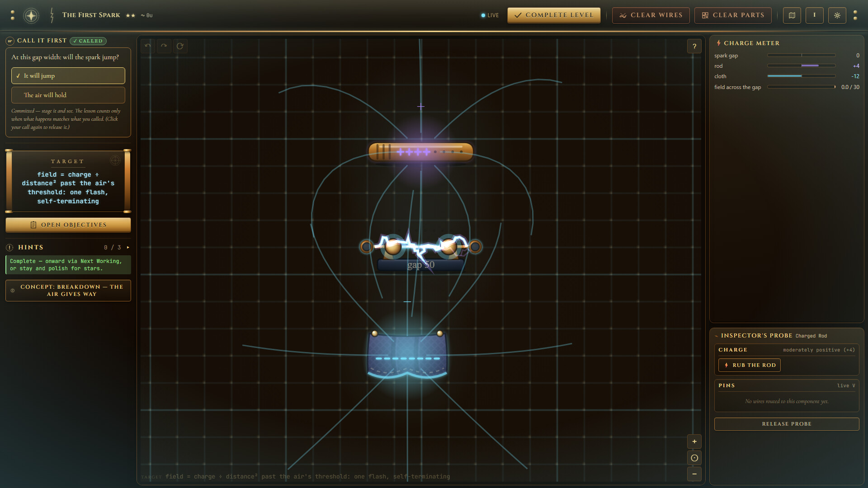Reset the canvas with the refresh icon
The width and height of the screenshot is (868, 488).
180,46
